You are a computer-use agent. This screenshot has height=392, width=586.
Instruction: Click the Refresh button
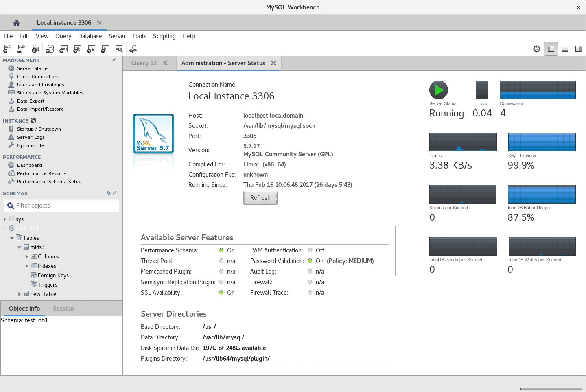click(x=260, y=198)
